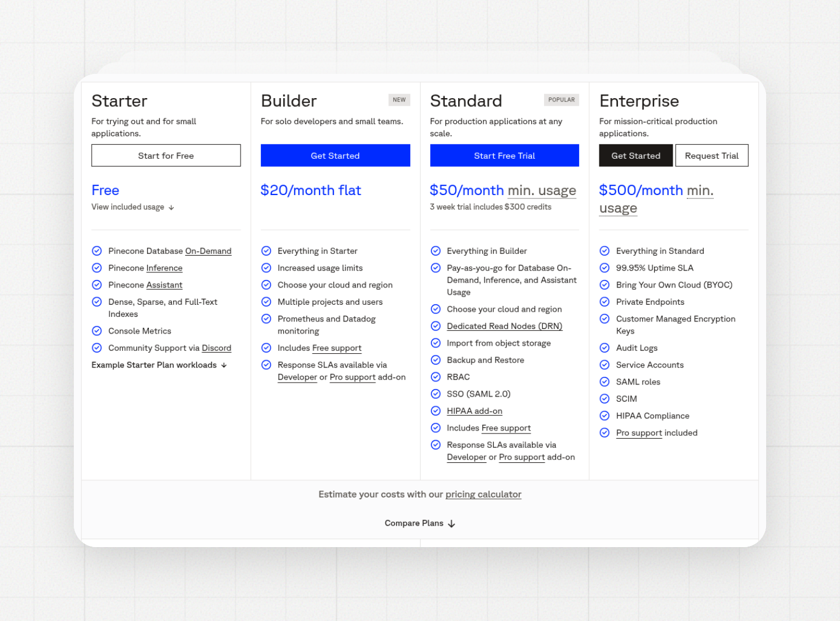Click the check icon beside Private Endpoints
840x621 pixels.
pos(605,302)
